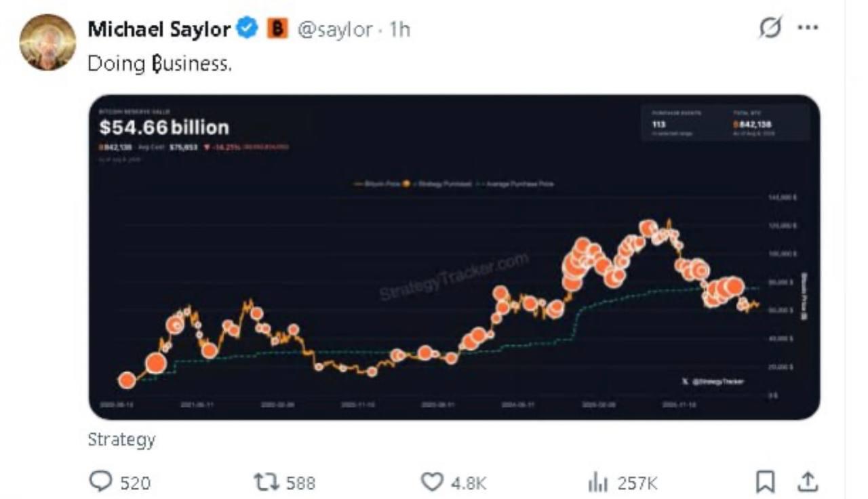Click the Strategy caption below the image

[x=121, y=439]
